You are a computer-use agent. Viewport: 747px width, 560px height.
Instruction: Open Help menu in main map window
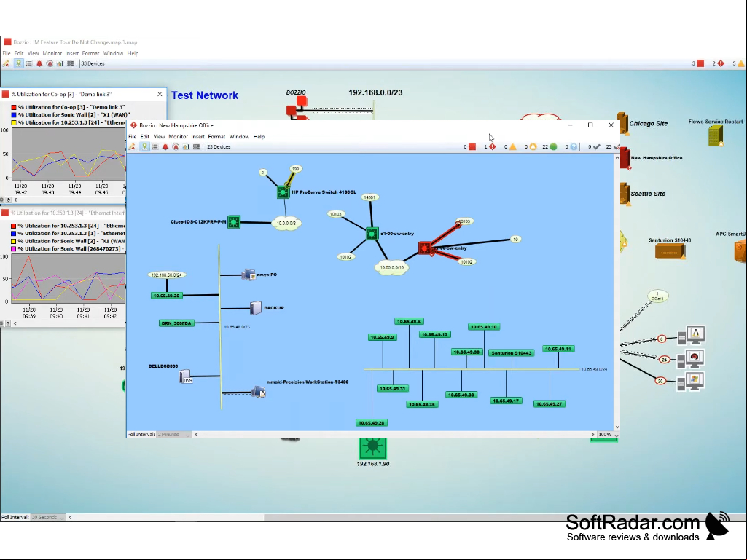click(133, 53)
